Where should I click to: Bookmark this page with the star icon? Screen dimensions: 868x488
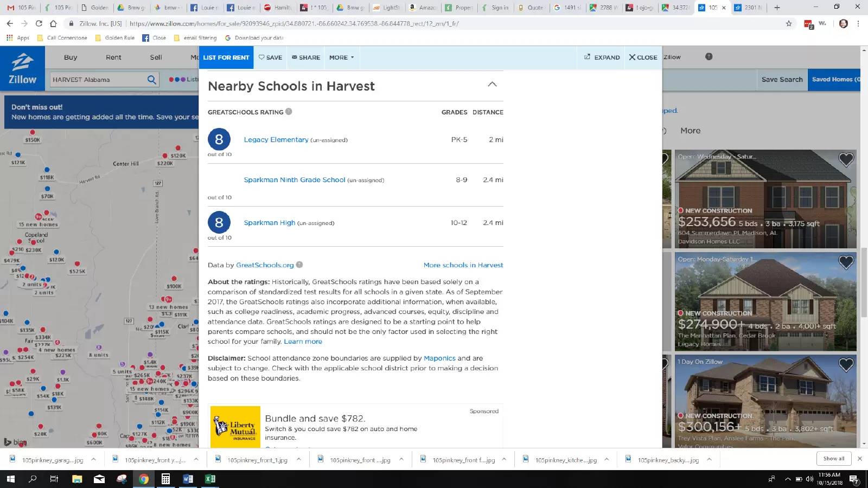[789, 23]
